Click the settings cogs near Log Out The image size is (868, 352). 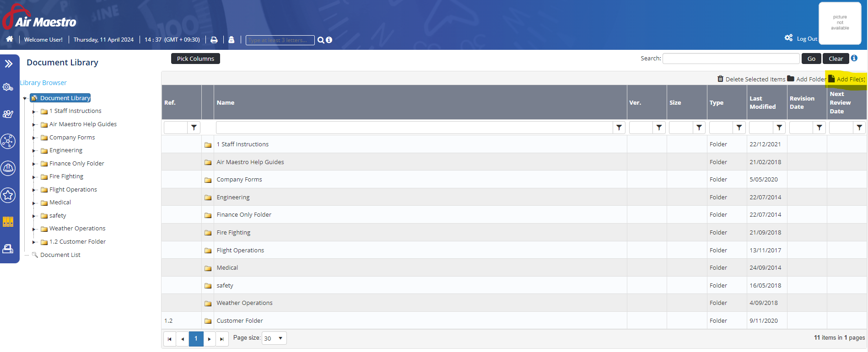click(788, 38)
